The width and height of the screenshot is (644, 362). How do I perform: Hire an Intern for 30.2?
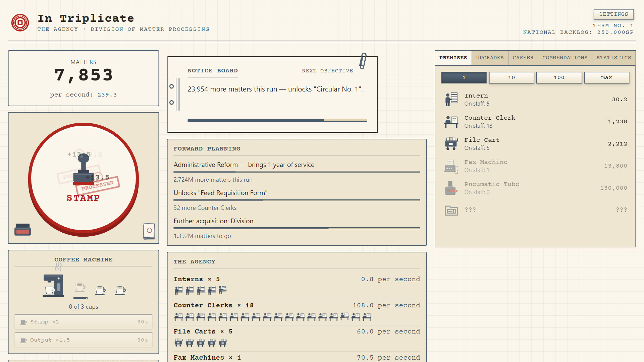pyautogui.click(x=535, y=100)
